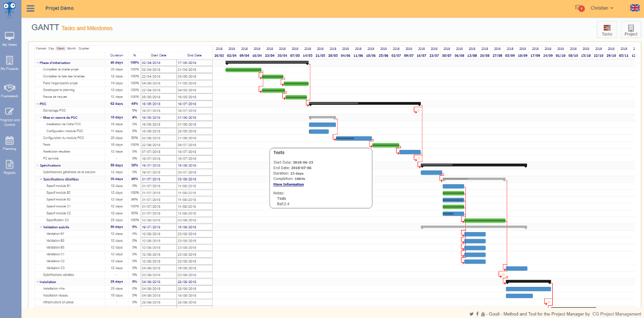Open My Views from the sidebar
644x318 pixels.
(x=9, y=39)
